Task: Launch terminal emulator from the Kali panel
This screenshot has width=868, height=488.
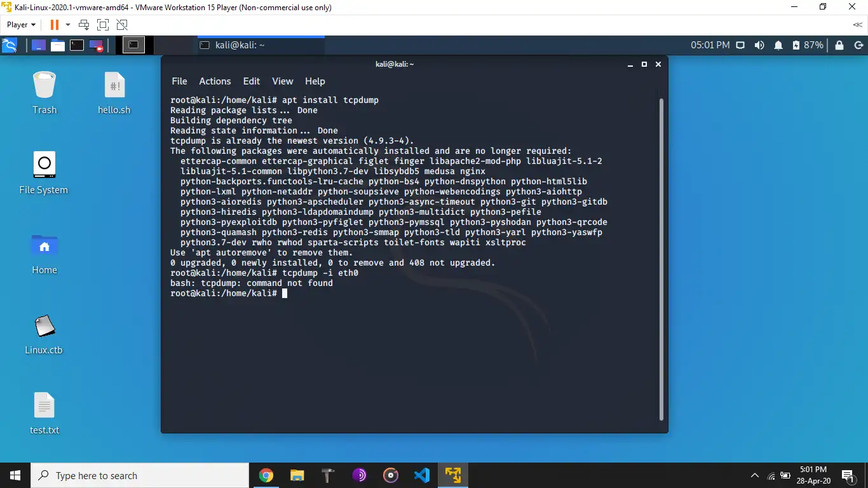Action: click(77, 45)
